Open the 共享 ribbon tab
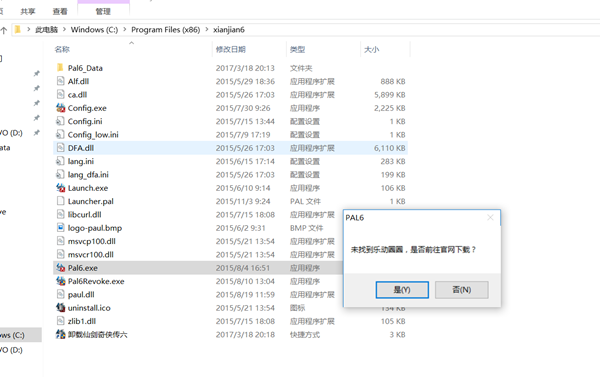The image size is (600, 377). pos(28,11)
